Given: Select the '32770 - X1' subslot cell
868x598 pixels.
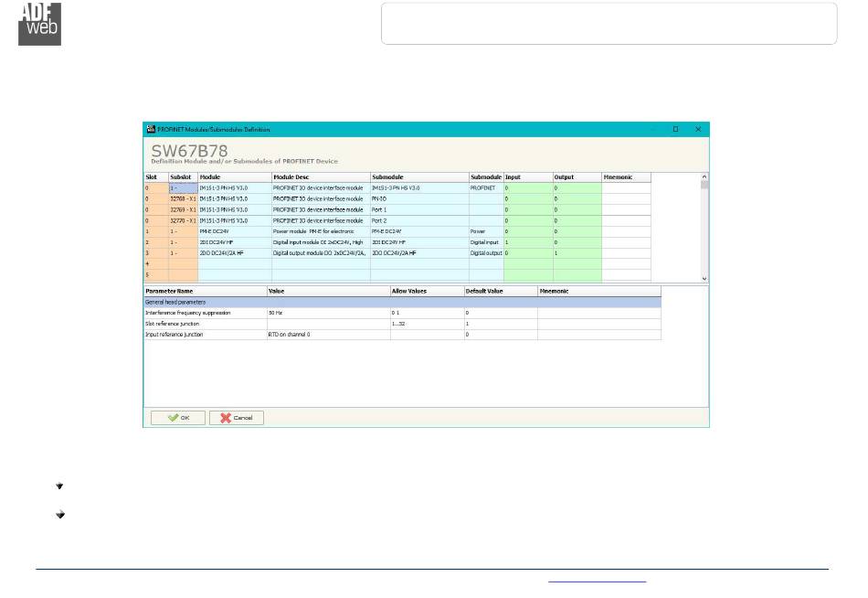Looking at the screenshot, I should pos(184,220).
